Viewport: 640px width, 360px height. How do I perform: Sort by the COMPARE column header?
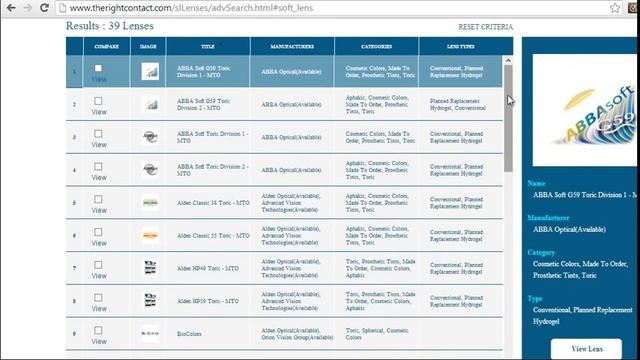pos(107,46)
